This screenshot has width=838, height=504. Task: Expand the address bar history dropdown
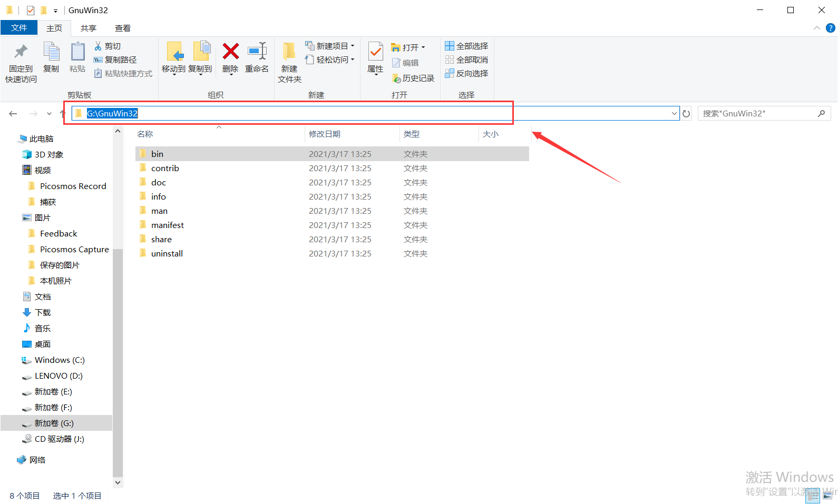[x=674, y=114]
